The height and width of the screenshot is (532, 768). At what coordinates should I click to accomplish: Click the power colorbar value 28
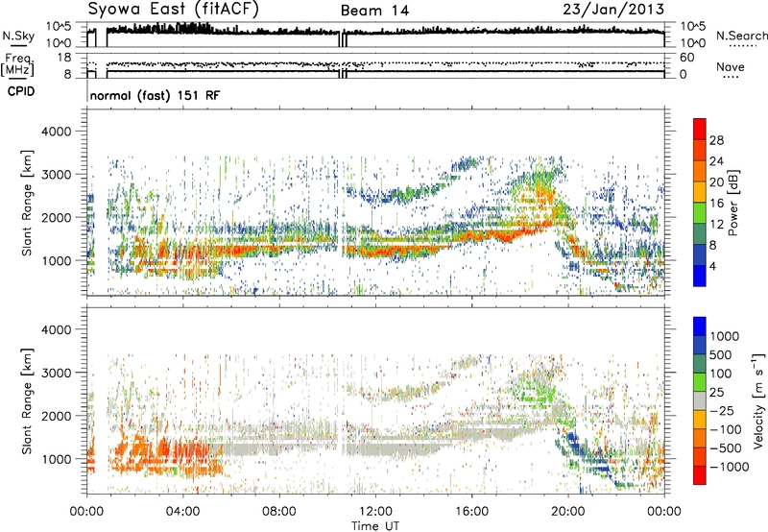[716, 140]
